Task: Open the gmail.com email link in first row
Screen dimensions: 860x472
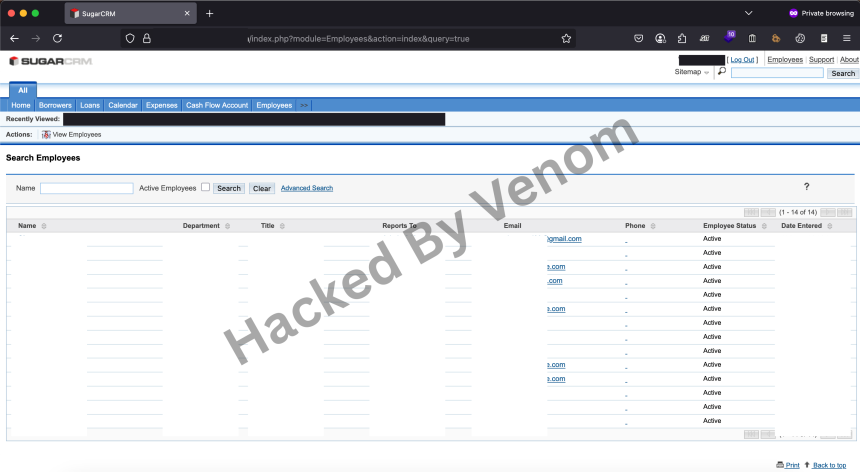Action: [564, 239]
